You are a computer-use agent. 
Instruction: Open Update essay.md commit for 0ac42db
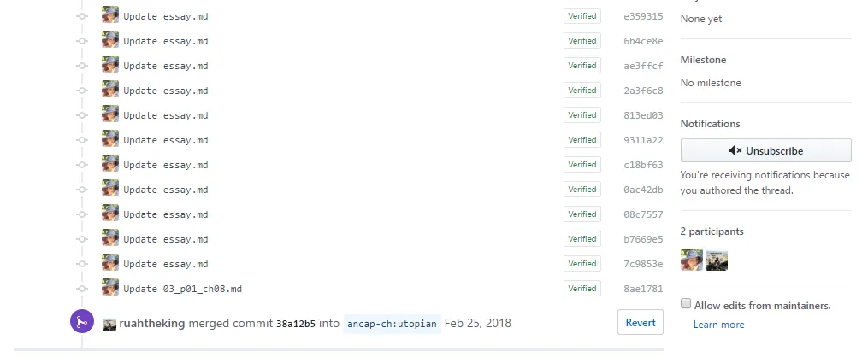click(166, 190)
